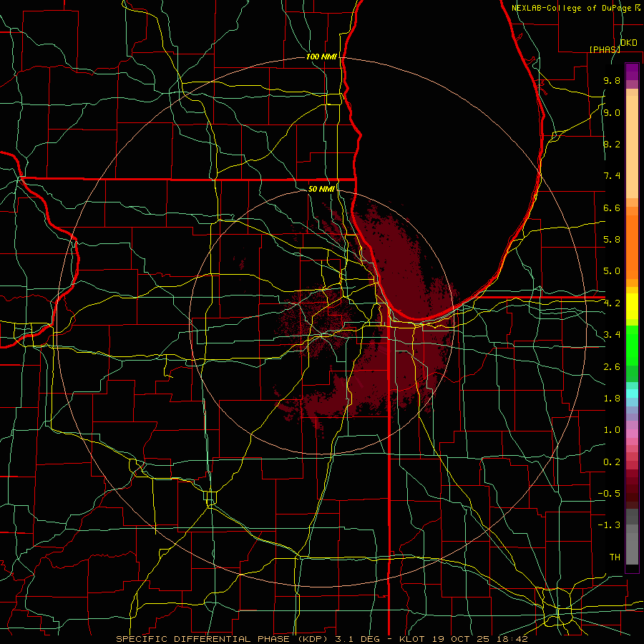This screenshot has height=644, width=644.
Task: Pick the purple segment atop the color scale
Action: (x=632, y=72)
